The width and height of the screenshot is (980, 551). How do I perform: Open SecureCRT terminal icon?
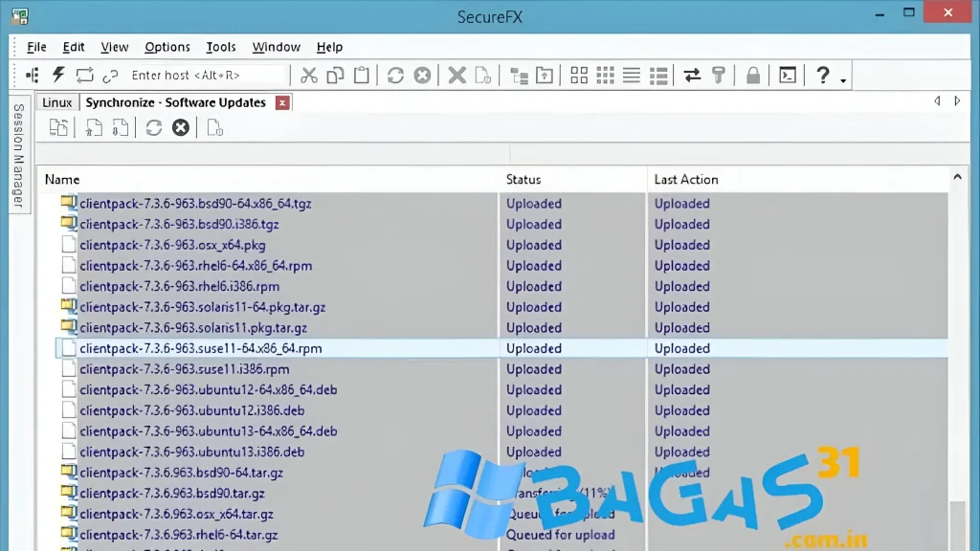coord(788,76)
